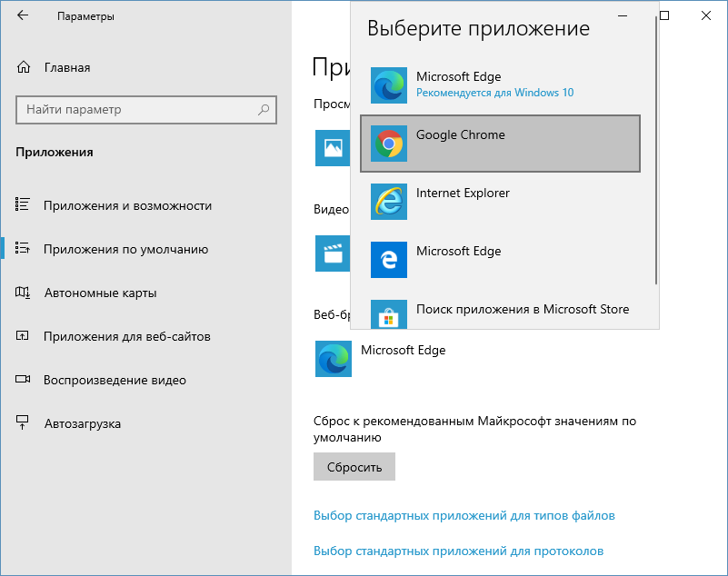The image size is (728, 576).
Task: Select Google Chrome in the app chooser
Action: [500, 144]
